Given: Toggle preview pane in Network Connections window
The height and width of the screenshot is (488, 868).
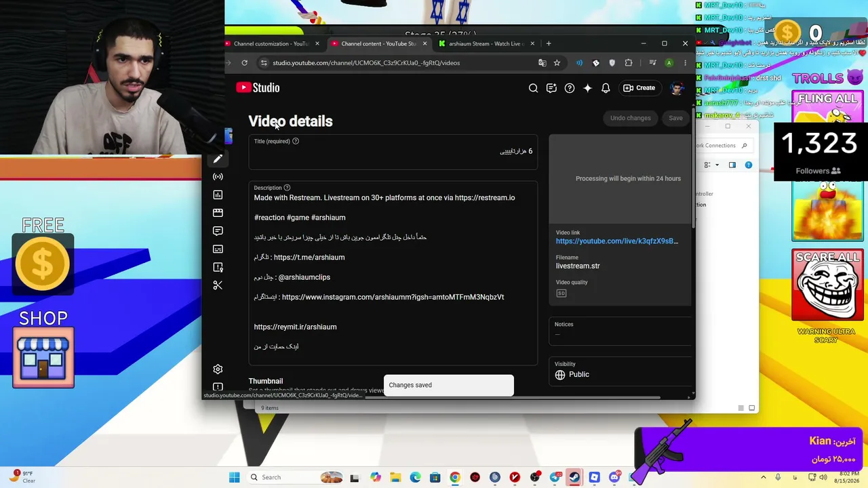Looking at the screenshot, I should [x=732, y=165].
